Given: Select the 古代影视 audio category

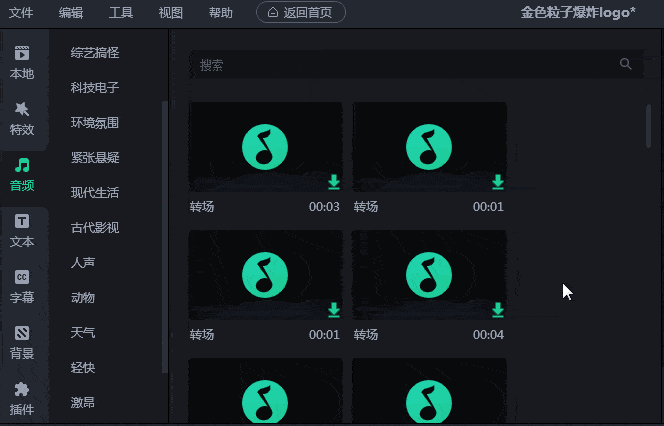Looking at the screenshot, I should (x=95, y=228).
